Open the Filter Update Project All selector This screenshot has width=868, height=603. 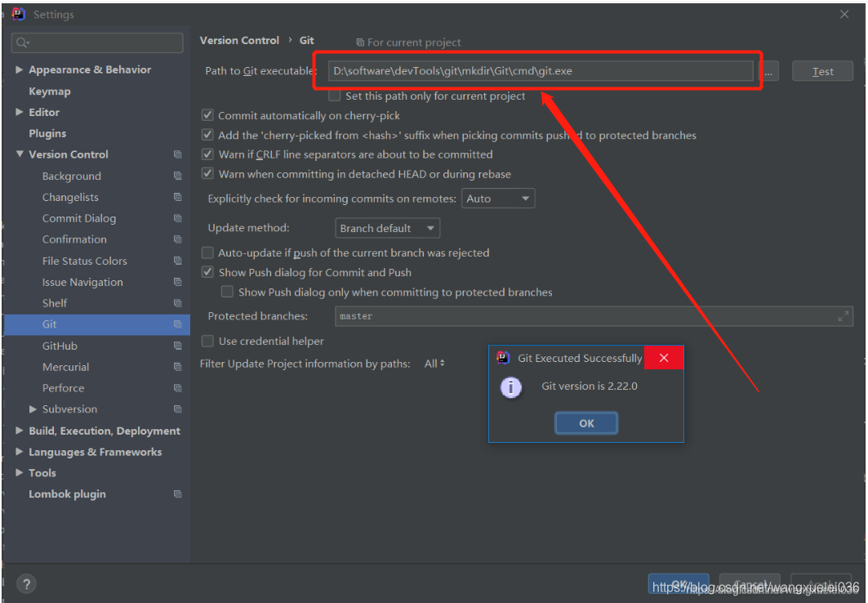(x=434, y=364)
